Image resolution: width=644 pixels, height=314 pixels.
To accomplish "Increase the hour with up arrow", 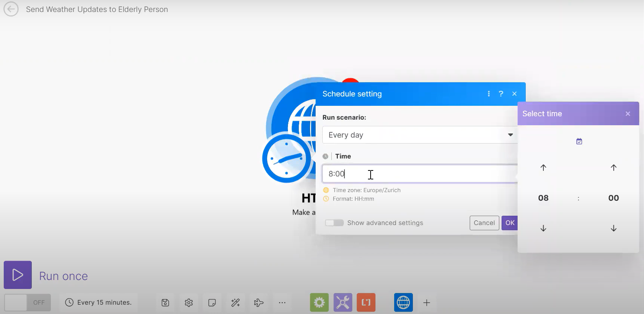I will tap(543, 167).
